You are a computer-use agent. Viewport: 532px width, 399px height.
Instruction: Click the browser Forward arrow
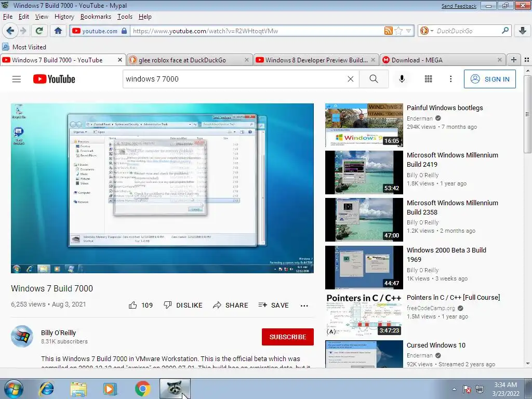click(23, 31)
